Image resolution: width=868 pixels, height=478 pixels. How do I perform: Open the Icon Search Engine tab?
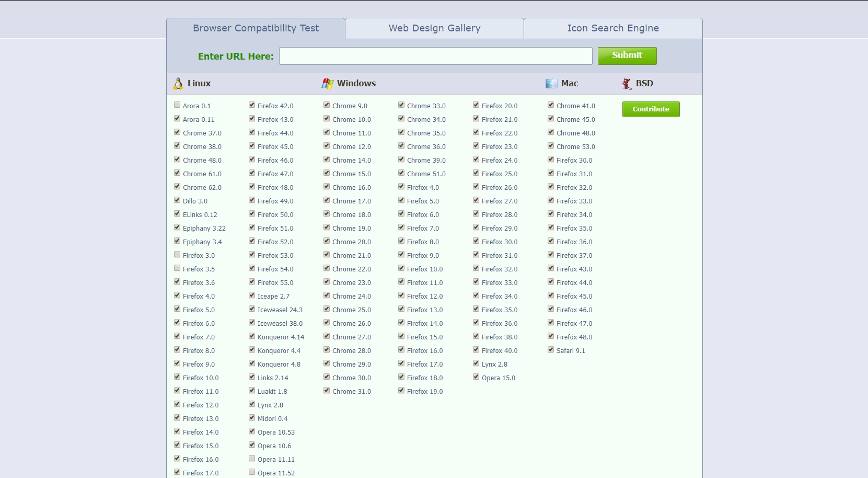(613, 28)
